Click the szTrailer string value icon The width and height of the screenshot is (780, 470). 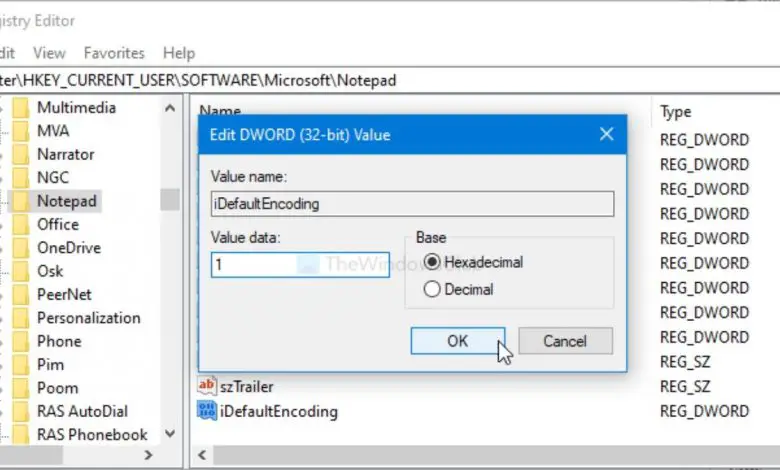point(208,386)
